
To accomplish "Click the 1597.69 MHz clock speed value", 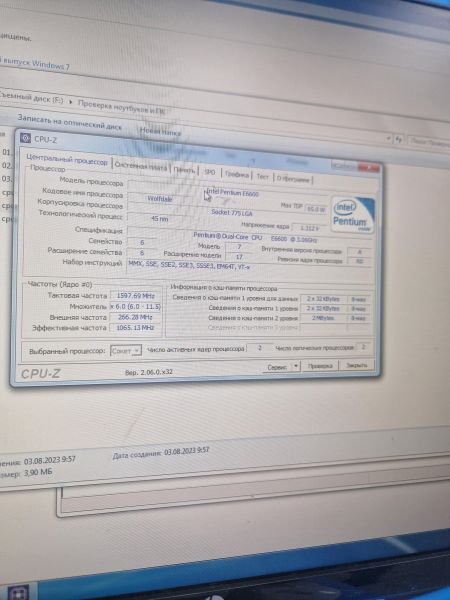I will [135, 295].
